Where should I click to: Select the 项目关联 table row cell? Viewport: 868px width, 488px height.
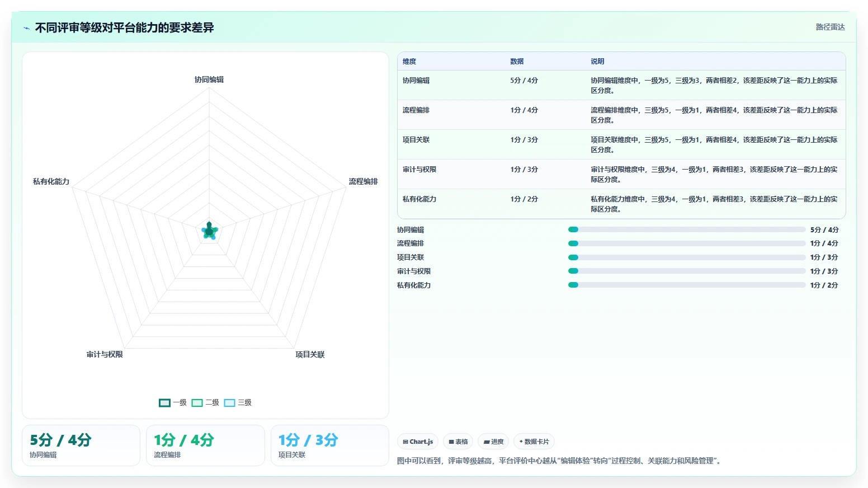(x=416, y=140)
